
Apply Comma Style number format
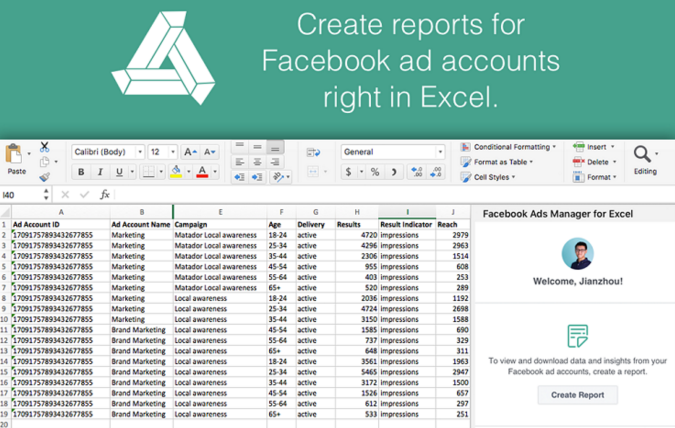(393, 172)
